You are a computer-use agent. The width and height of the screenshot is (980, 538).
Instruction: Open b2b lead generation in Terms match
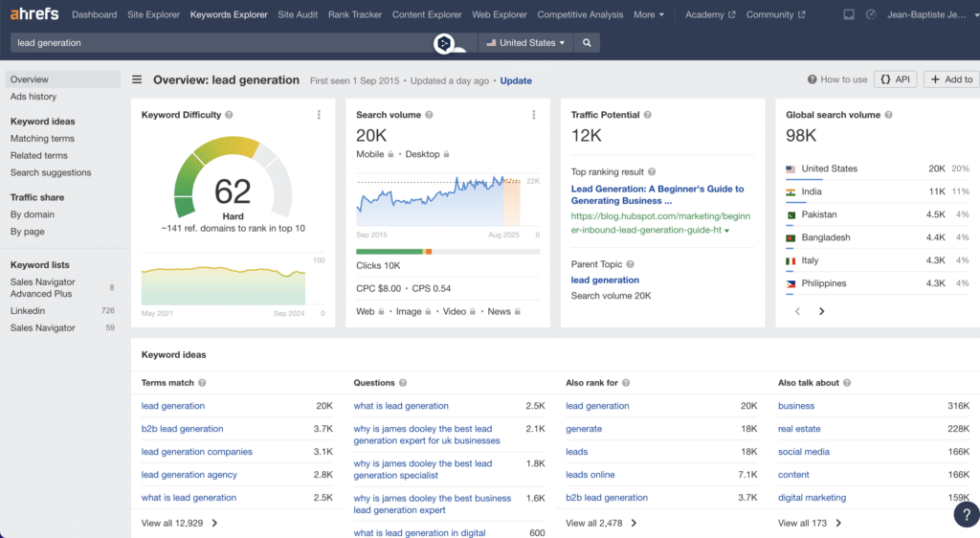click(x=182, y=429)
